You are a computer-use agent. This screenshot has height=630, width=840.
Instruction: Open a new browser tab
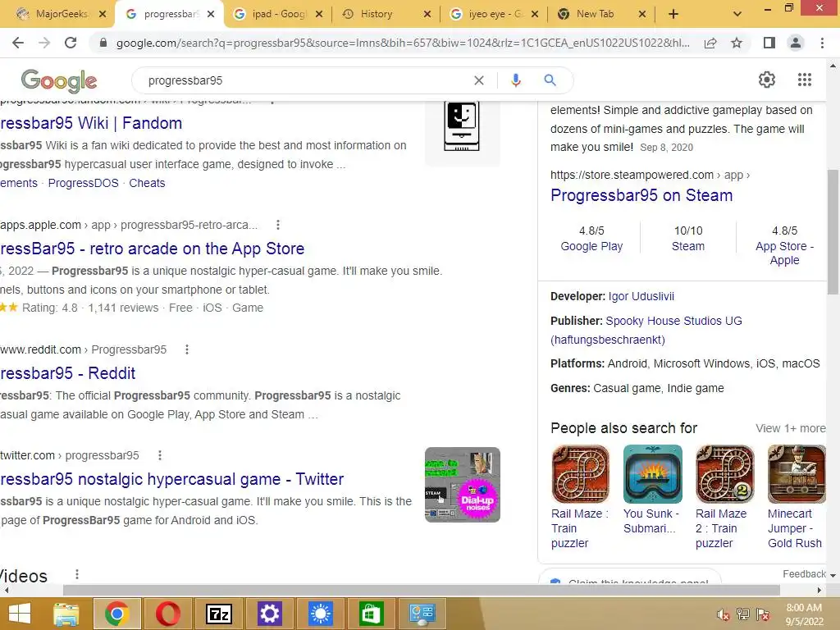pyautogui.click(x=673, y=14)
